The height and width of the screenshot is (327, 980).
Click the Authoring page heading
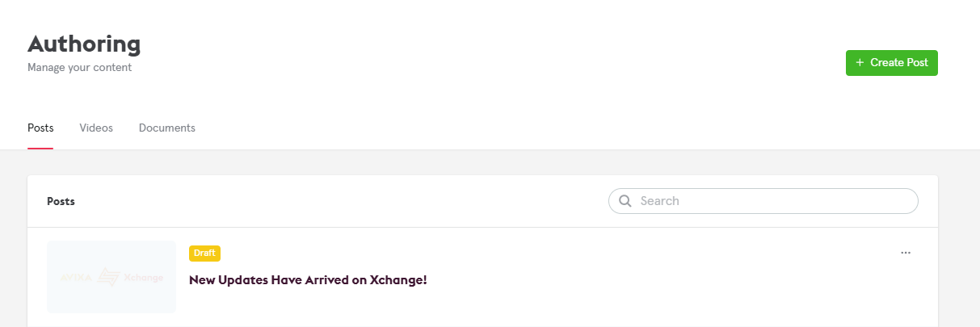tap(84, 44)
